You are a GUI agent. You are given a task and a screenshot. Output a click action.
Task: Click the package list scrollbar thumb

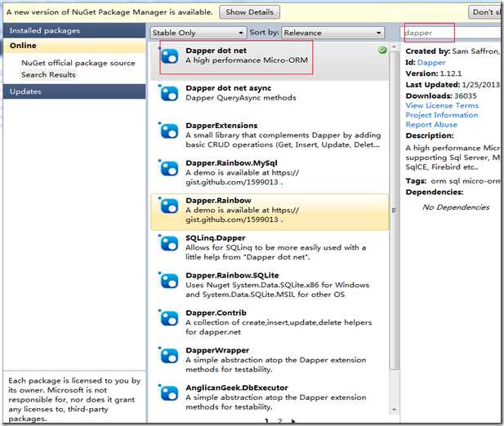pyautogui.click(x=394, y=211)
